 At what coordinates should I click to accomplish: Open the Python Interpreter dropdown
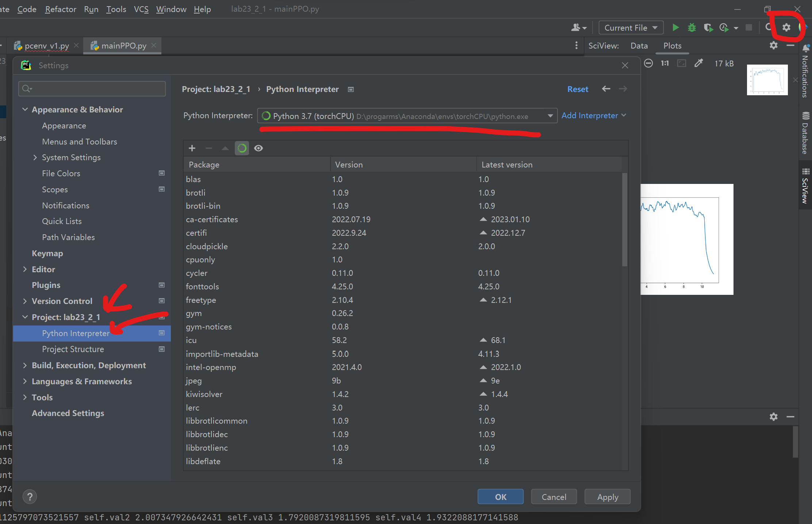tap(550, 116)
